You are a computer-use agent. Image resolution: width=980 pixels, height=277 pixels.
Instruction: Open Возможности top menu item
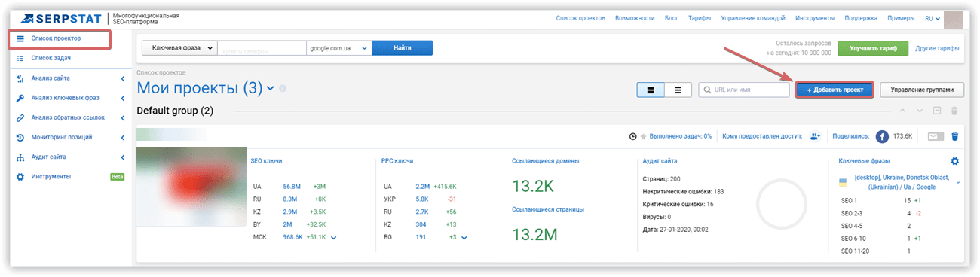pyautogui.click(x=634, y=17)
